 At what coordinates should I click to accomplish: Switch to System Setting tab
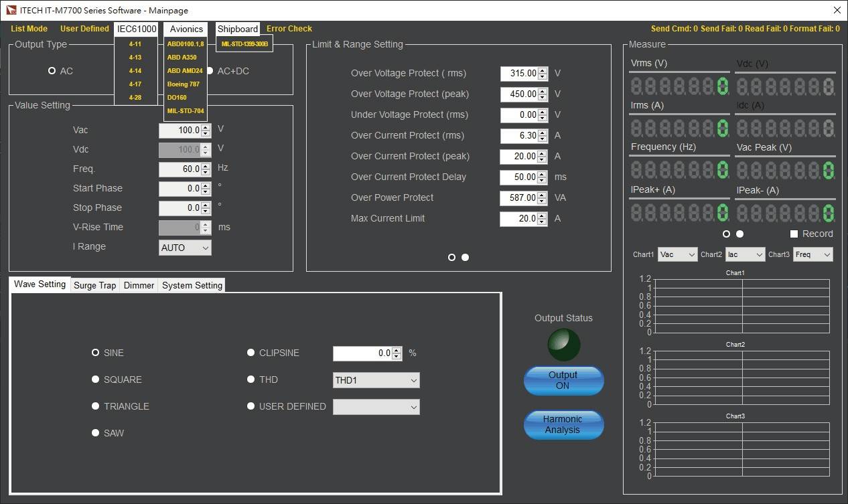pyautogui.click(x=192, y=285)
